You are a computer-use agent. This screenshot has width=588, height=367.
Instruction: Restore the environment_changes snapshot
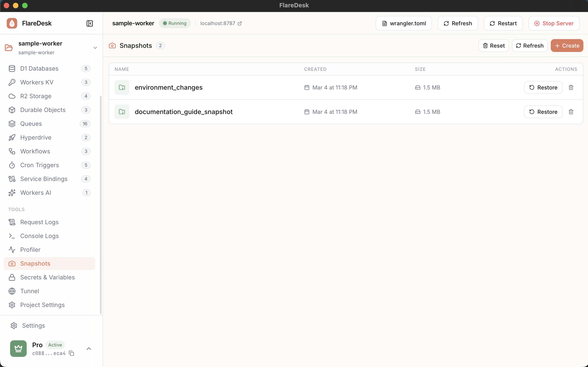[x=543, y=87]
